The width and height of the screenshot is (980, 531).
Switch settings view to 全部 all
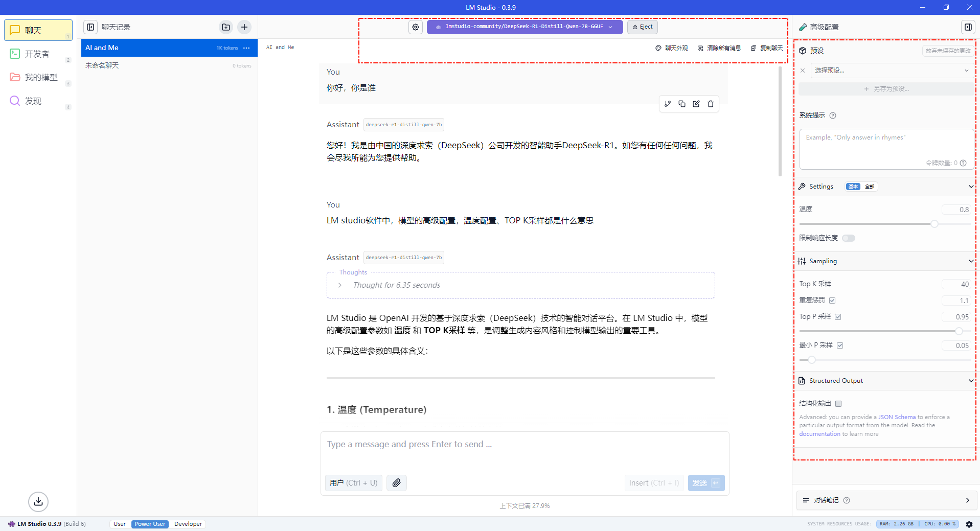[x=870, y=187]
